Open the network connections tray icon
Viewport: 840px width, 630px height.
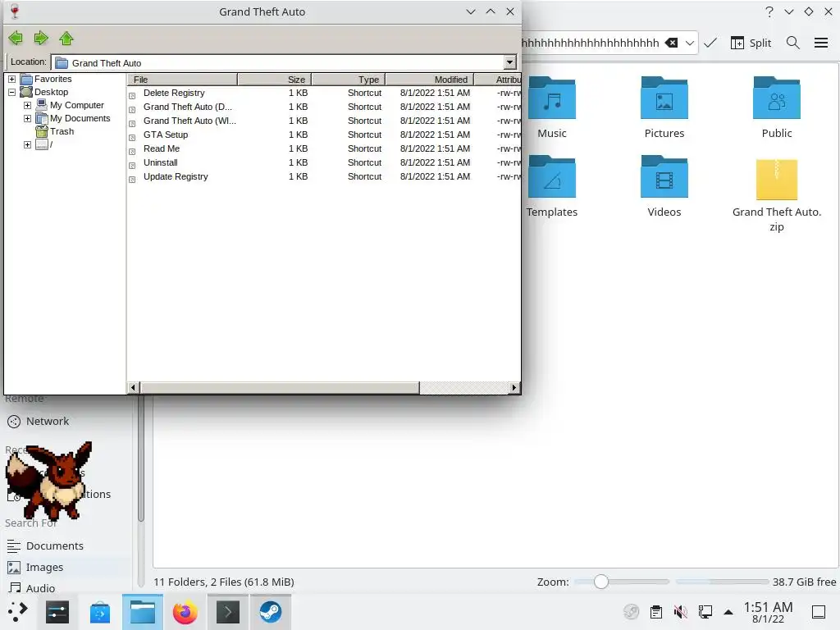(x=705, y=612)
